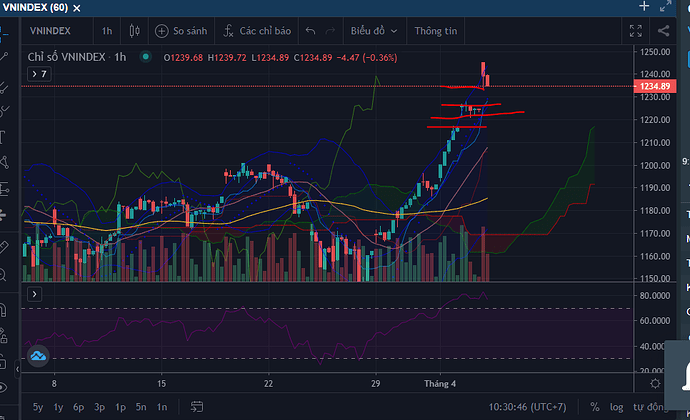Click the 'So sánh' compare button
690x420 pixels.
(x=181, y=31)
